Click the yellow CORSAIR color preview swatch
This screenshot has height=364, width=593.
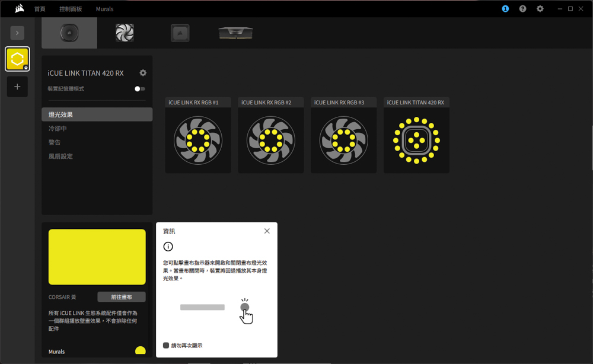(97, 257)
